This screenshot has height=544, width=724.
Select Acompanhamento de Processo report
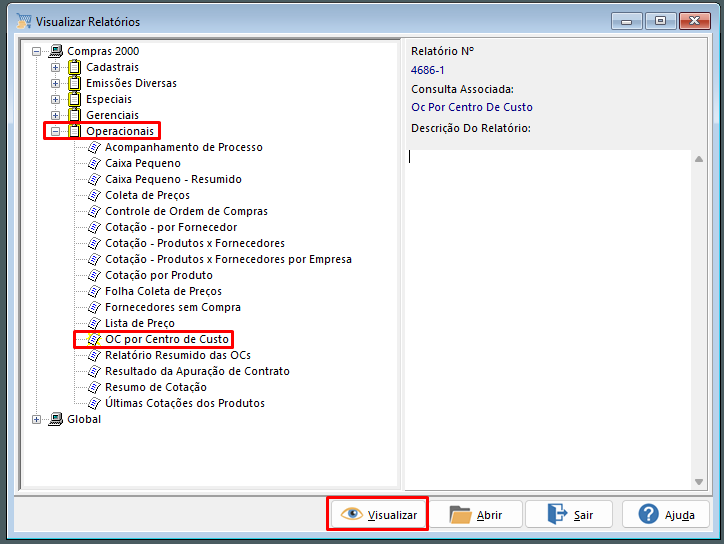tap(184, 147)
